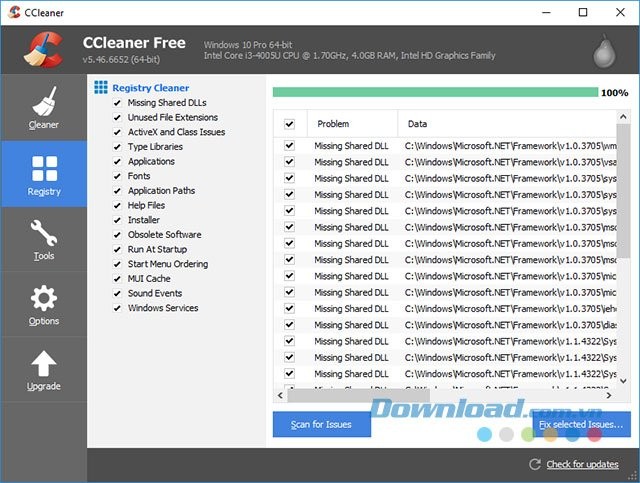Click the Upgrade arrow icon
The image size is (640, 483).
[x=44, y=363]
